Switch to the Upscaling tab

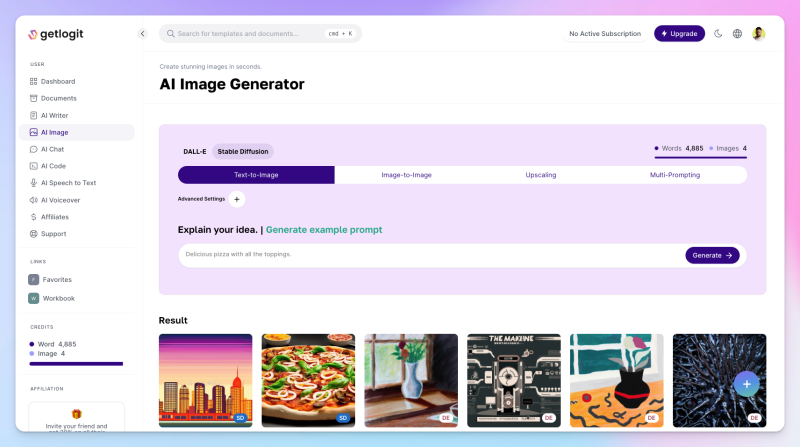(x=541, y=175)
